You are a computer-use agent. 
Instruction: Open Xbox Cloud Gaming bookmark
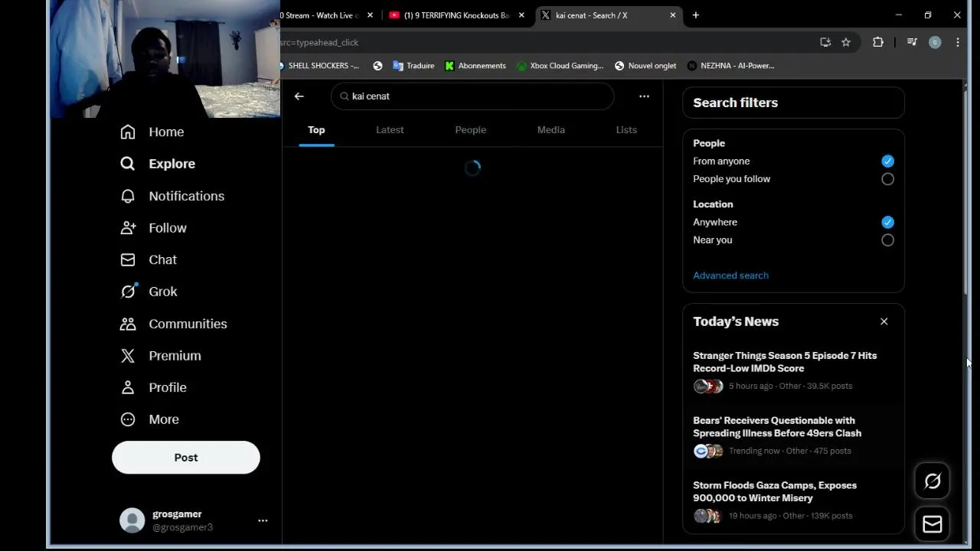pyautogui.click(x=560, y=66)
